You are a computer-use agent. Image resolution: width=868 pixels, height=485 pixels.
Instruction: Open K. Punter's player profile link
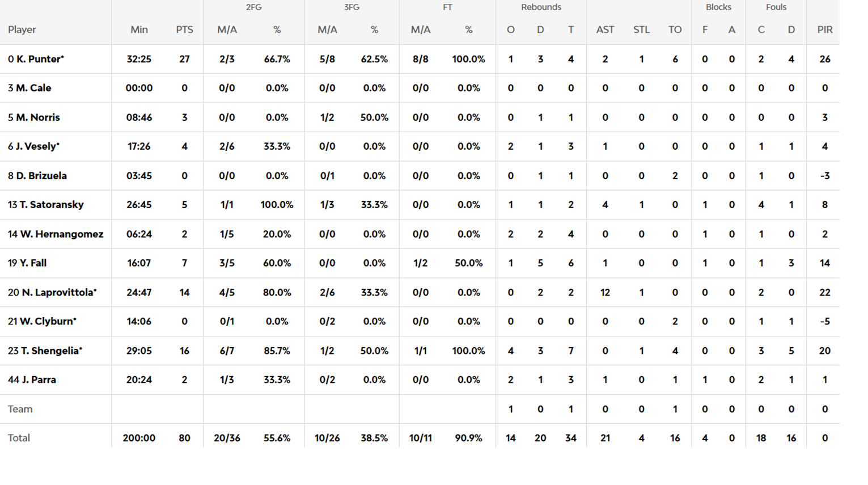(40, 59)
